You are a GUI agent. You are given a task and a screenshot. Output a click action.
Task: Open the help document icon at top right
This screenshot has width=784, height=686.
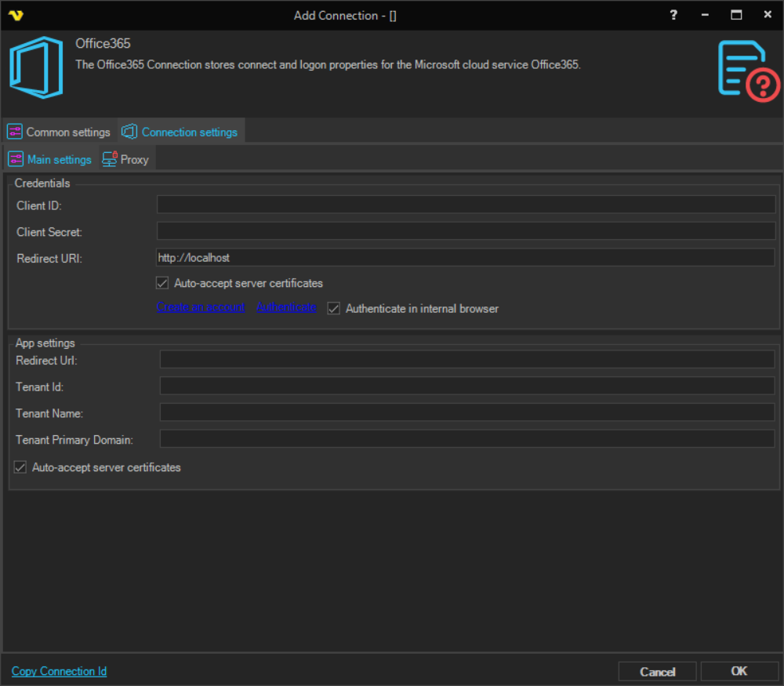(x=748, y=71)
